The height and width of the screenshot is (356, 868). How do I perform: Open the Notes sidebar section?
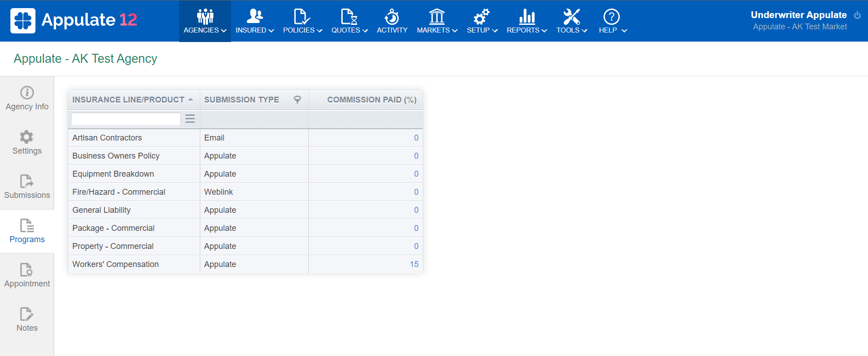click(x=27, y=319)
